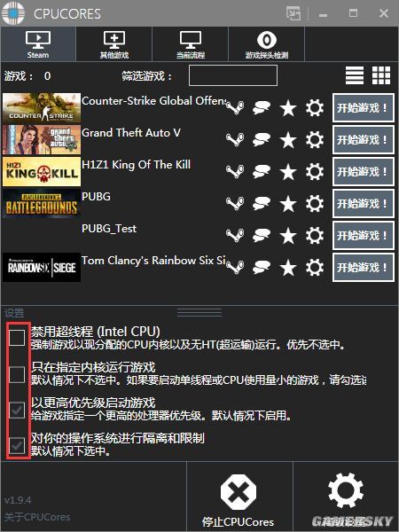Open chat bubbles icon for Grand Theft Auto V
The image size is (399, 532).
click(x=262, y=140)
